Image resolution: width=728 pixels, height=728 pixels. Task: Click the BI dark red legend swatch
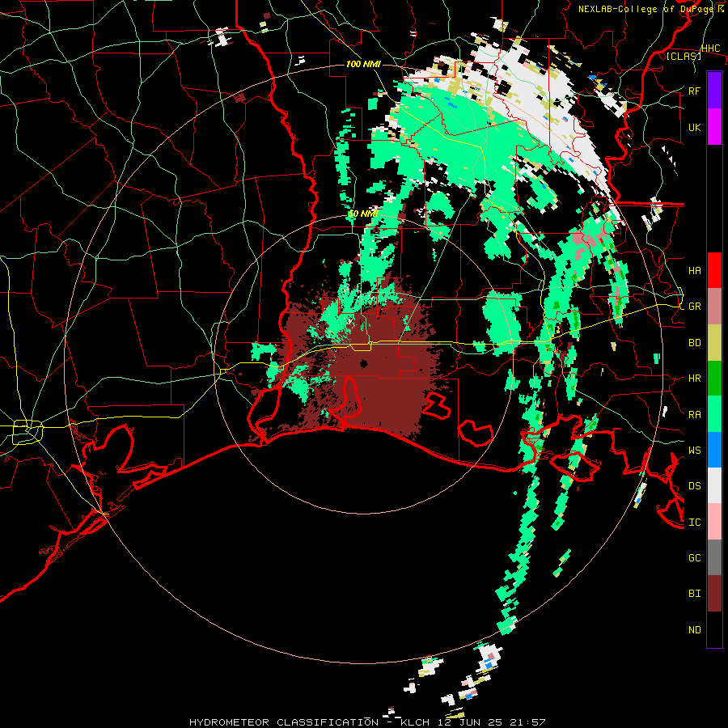714,594
